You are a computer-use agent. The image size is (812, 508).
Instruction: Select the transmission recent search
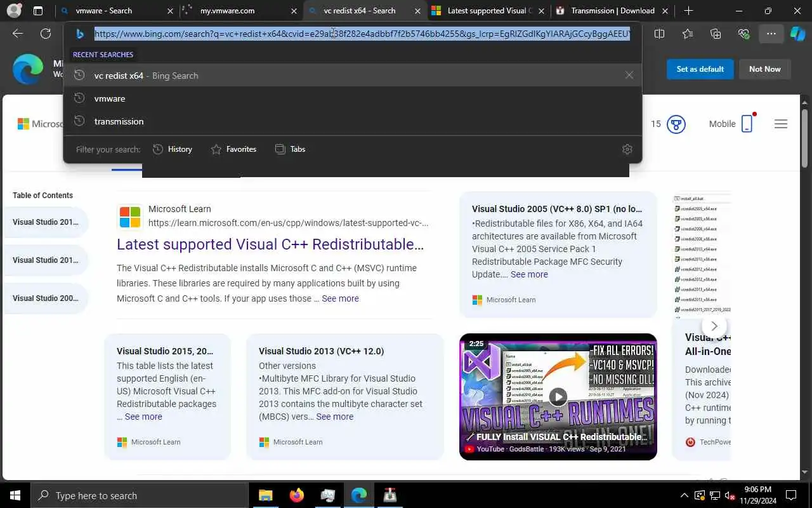pos(353,121)
